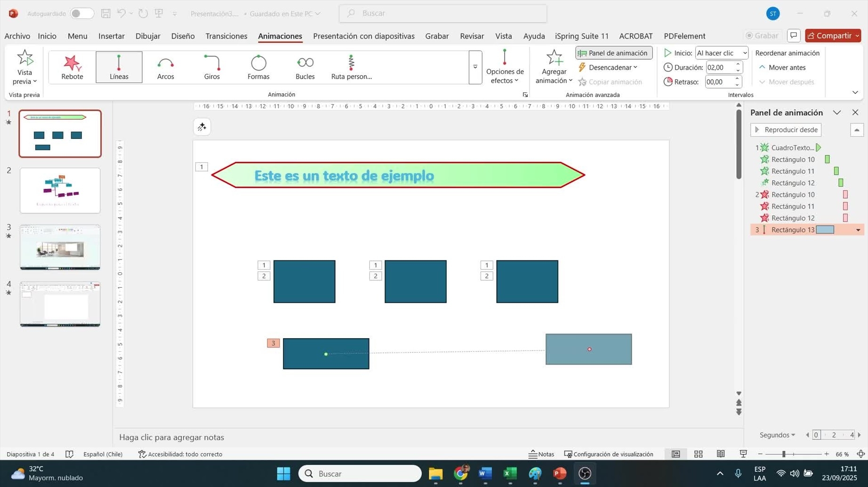Image resolution: width=868 pixels, height=487 pixels.
Task: Click Mover antes to reorder animation
Action: pyautogui.click(x=782, y=67)
